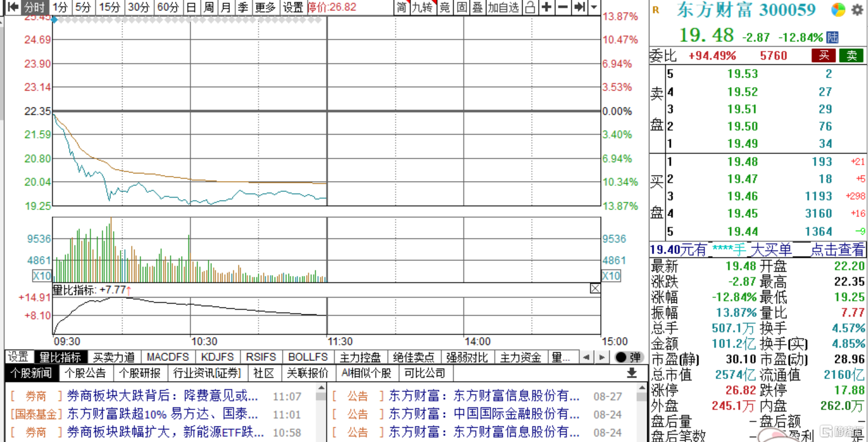868x442 pixels.
Task: Select the 买卖力道 indicator tab
Action: pos(114,357)
